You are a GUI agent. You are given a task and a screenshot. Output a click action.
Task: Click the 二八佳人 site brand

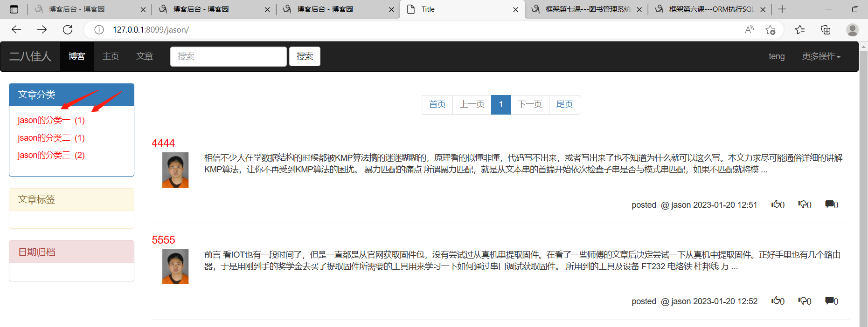[x=30, y=56]
